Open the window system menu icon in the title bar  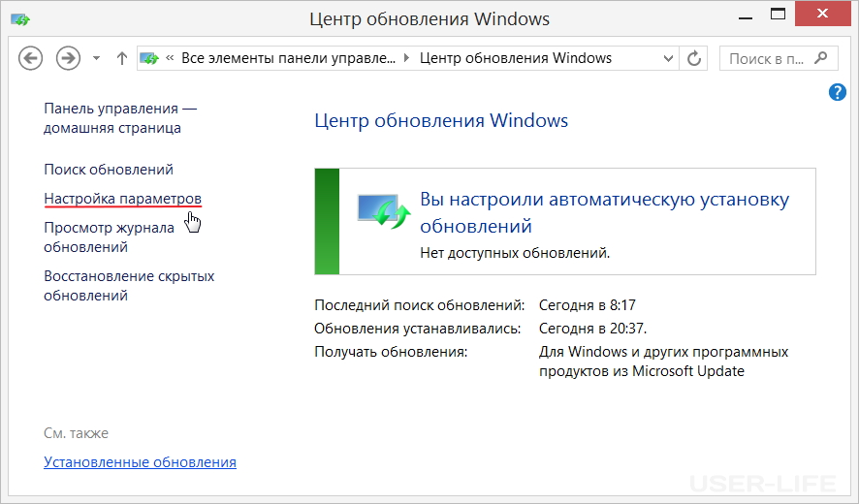19,18
